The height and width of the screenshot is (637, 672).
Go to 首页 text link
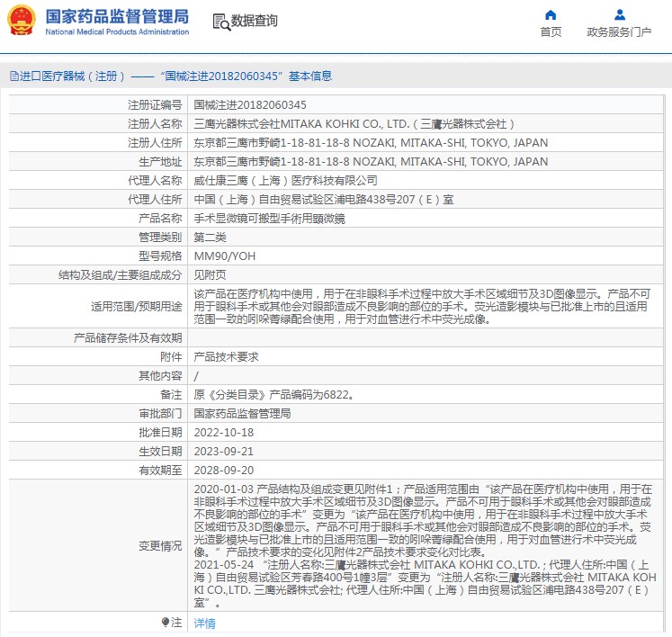click(551, 32)
